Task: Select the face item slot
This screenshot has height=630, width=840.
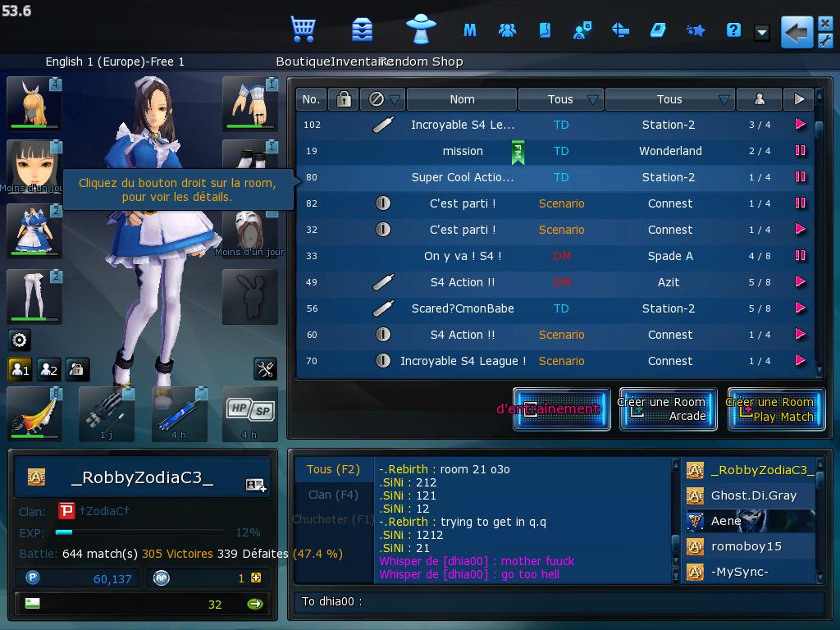Action: [34, 167]
